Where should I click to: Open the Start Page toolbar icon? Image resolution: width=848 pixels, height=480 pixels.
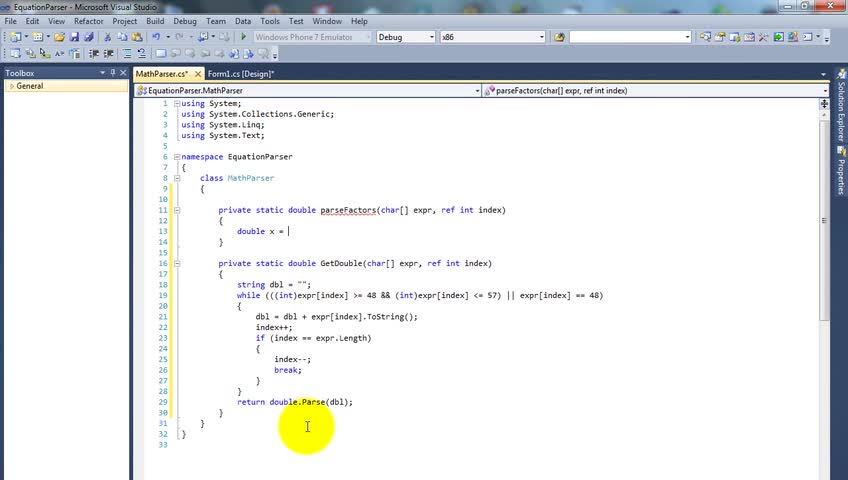(778, 37)
